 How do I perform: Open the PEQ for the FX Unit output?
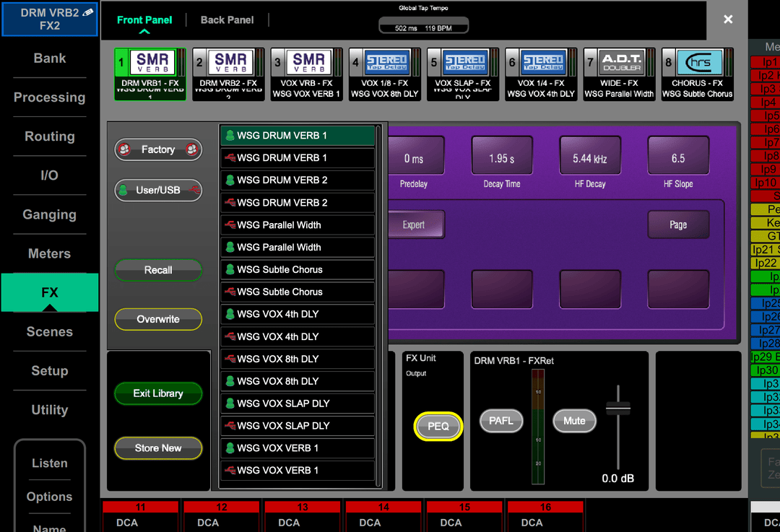point(436,427)
